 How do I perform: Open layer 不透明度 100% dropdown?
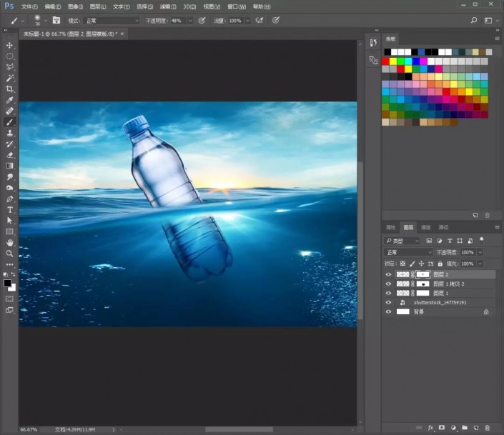480,252
